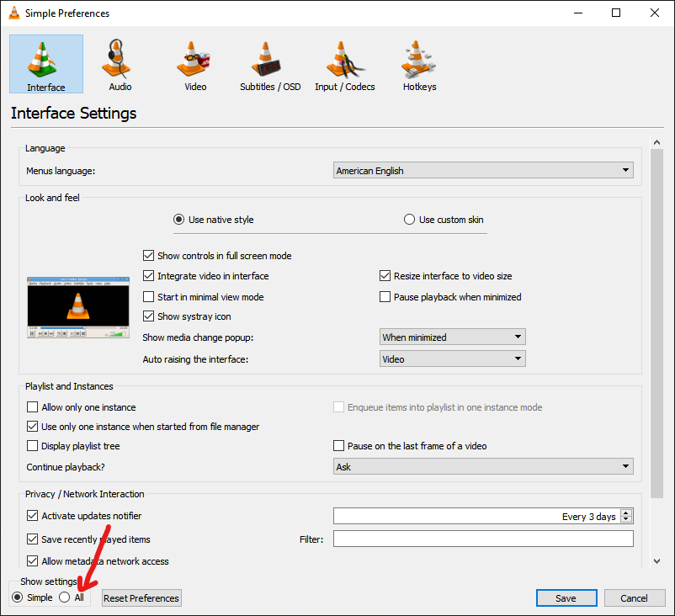The height and width of the screenshot is (616, 675).
Task: Click the VLC cone icon in title bar
Action: coord(14,13)
